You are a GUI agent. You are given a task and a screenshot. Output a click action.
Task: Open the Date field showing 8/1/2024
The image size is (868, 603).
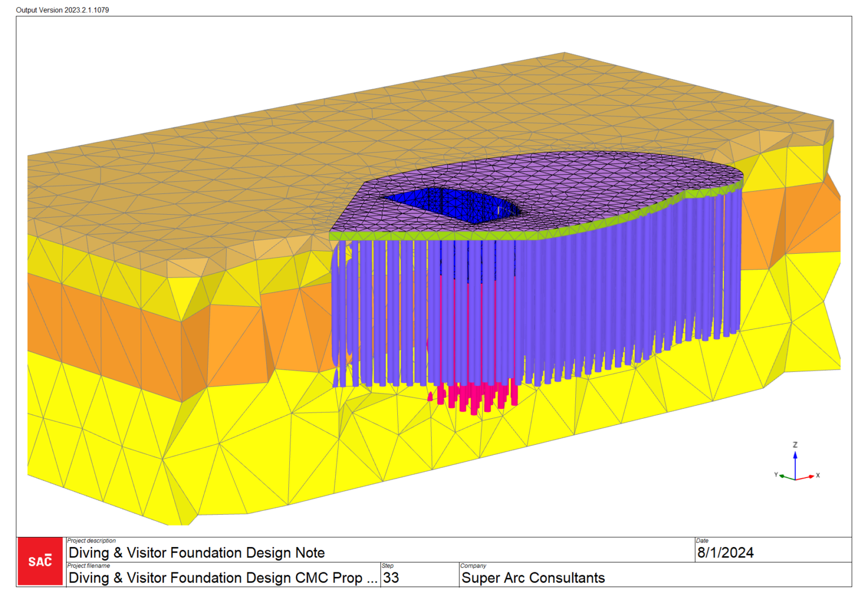pyautogui.click(x=726, y=553)
